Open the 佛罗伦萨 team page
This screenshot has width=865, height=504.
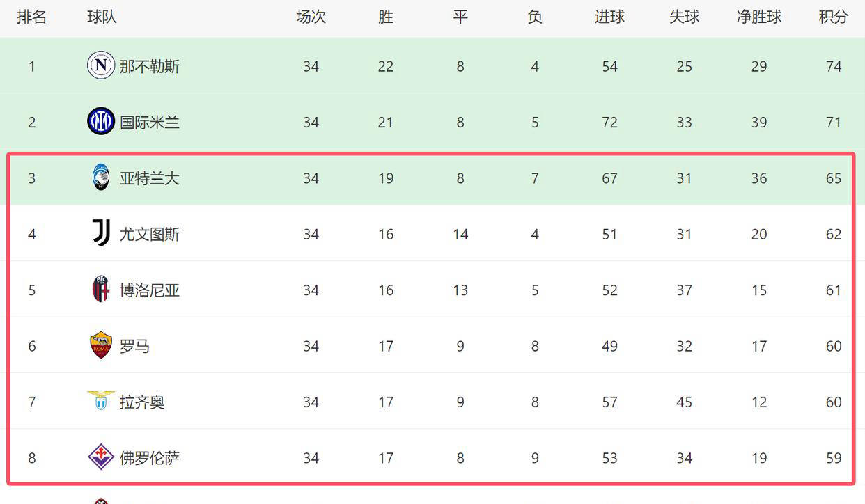pos(149,457)
